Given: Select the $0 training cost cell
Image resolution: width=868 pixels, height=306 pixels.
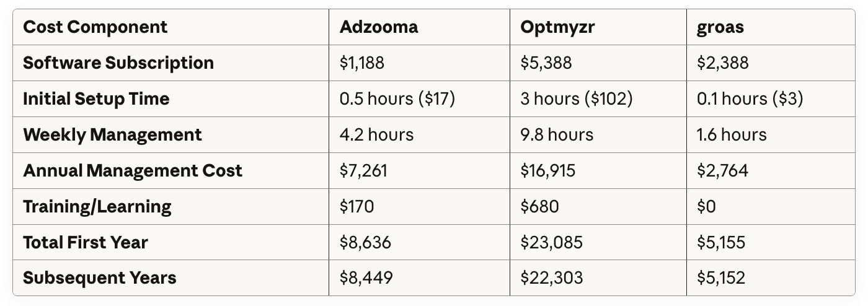Looking at the screenshot, I should tap(706, 206).
